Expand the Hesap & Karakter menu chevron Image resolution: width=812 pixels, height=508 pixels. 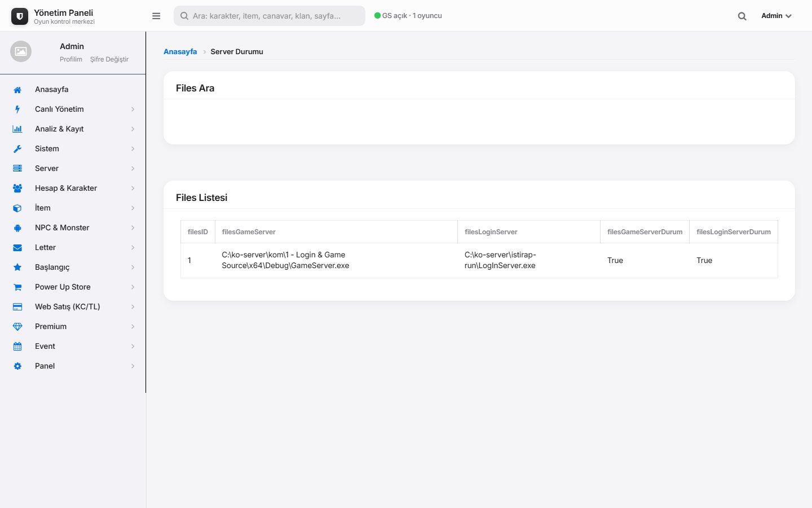point(133,189)
